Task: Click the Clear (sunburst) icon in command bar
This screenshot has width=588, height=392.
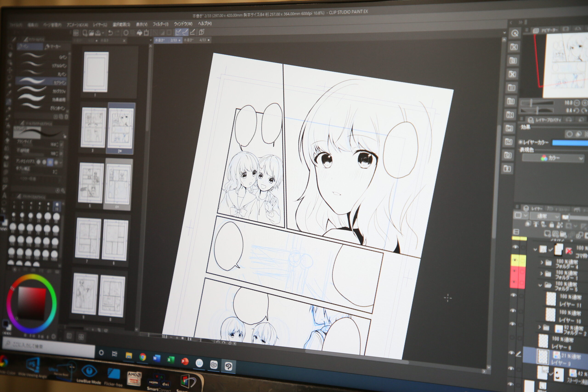Action: click(126, 33)
